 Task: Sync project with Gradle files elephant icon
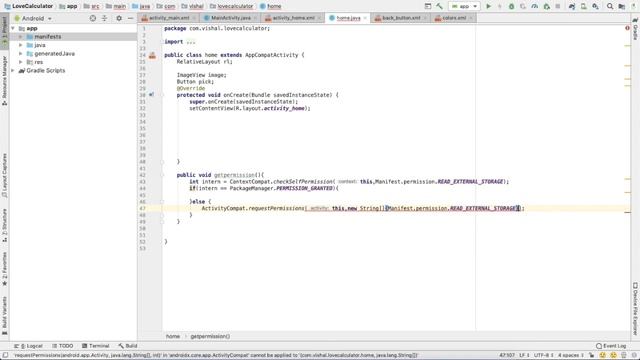tap(572, 6)
